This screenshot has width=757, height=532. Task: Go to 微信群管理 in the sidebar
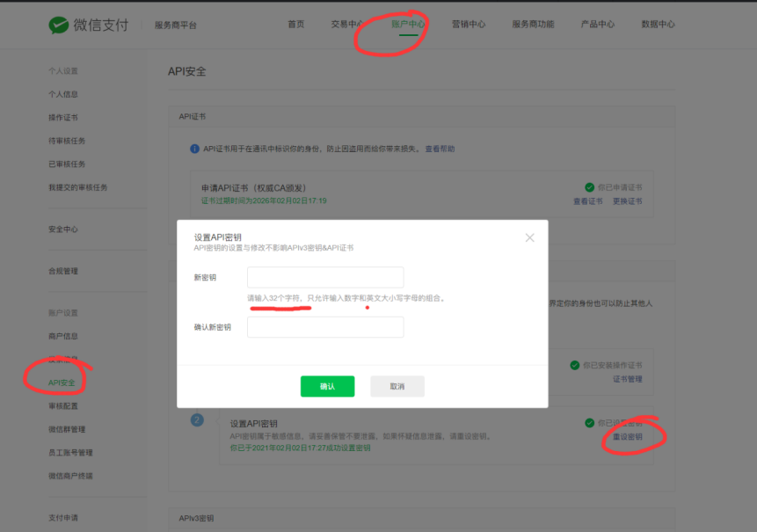[x=67, y=429]
